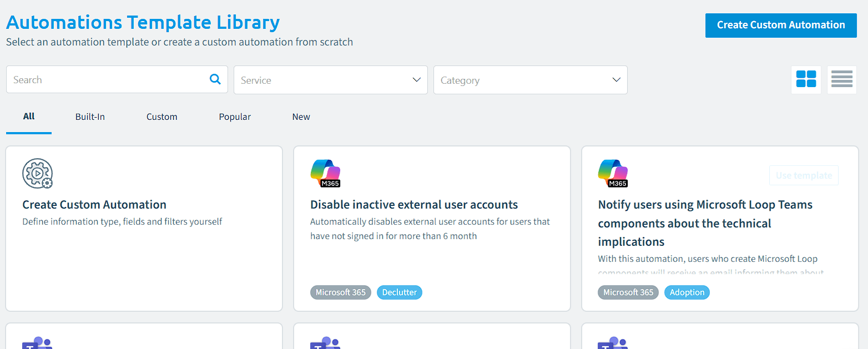Click M365 icon on Notify users Loop card
This screenshot has width=868, height=349.
point(613,174)
